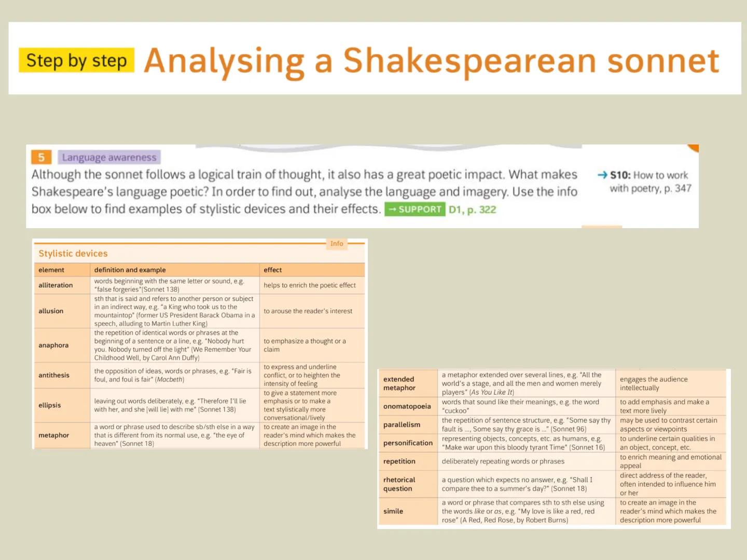Select the 'personification' row label
Screen dimensions: 747x560
pos(408,443)
